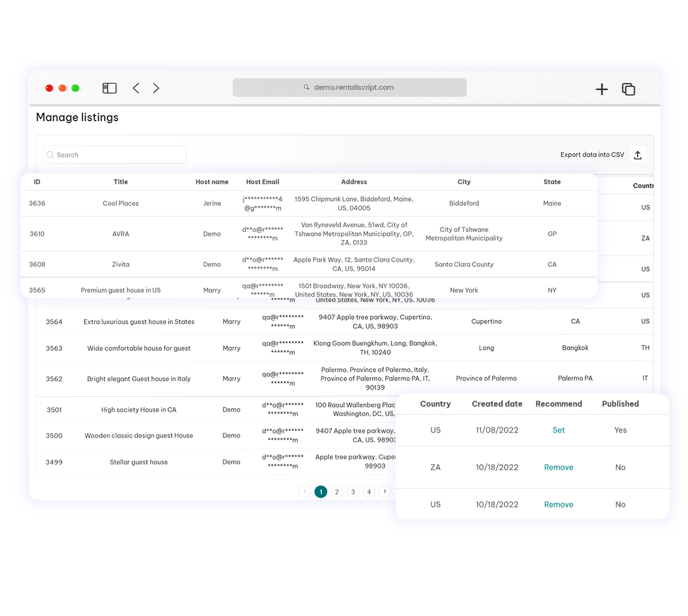Open pagination page 4
This screenshot has height=616, width=688.
(x=369, y=491)
